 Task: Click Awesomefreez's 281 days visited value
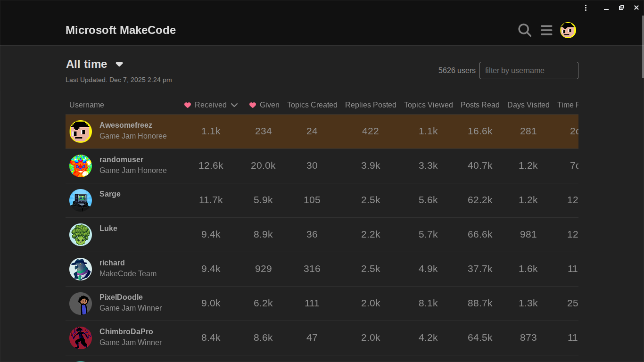point(528,132)
